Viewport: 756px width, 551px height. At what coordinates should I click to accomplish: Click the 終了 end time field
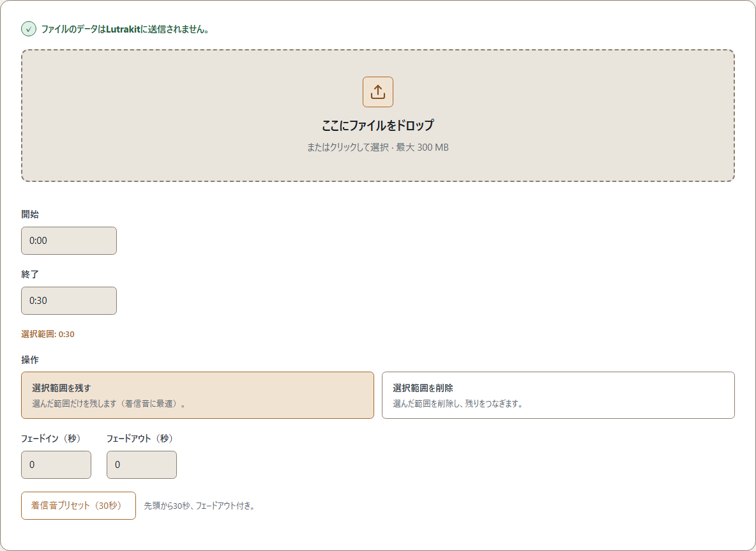(69, 301)
